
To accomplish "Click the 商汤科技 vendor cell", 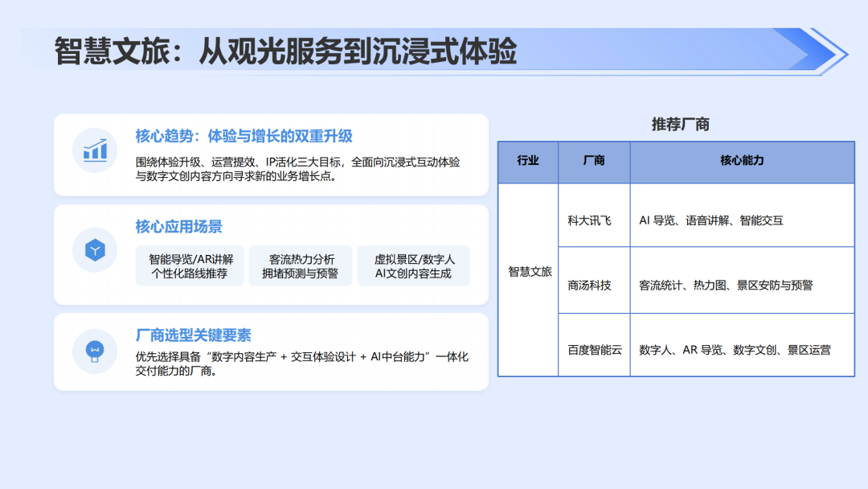I will coord(594,280).
